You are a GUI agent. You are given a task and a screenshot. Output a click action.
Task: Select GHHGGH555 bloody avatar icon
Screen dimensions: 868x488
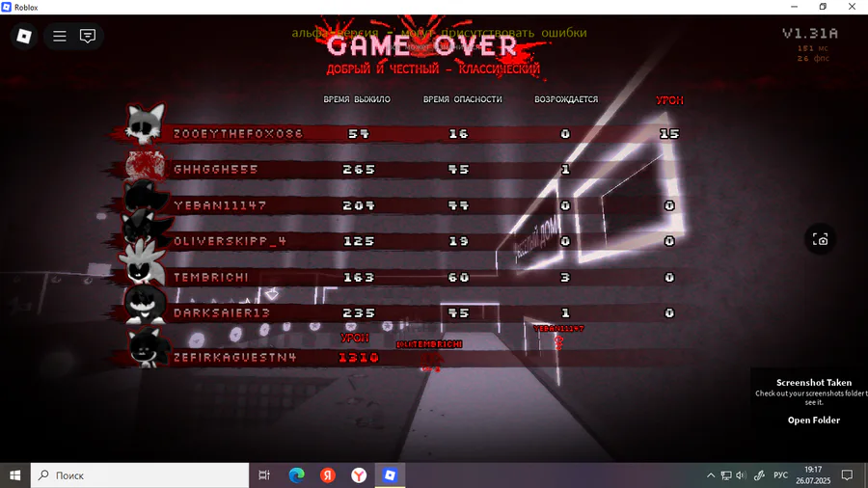(145, 165)
